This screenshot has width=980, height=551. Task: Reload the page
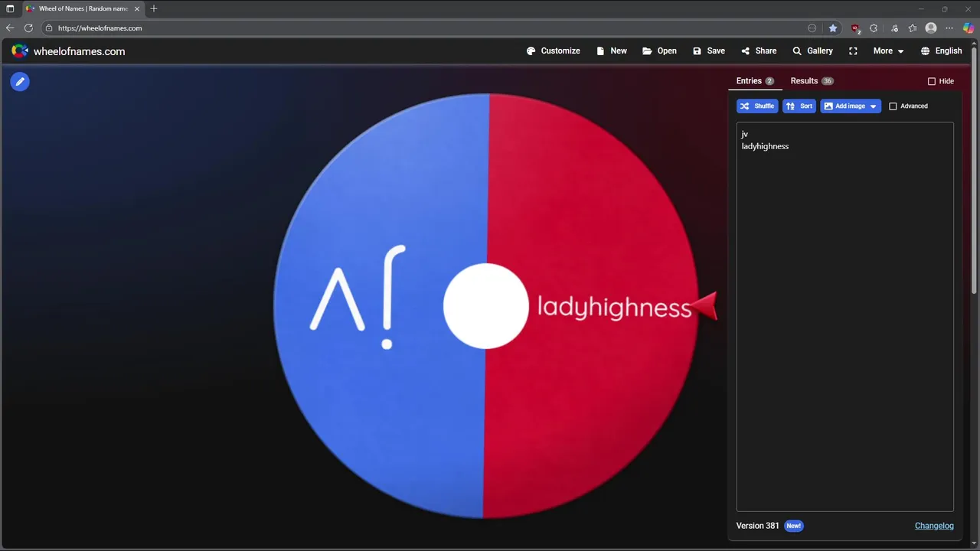pyautogui.click(x=28, y=28)
